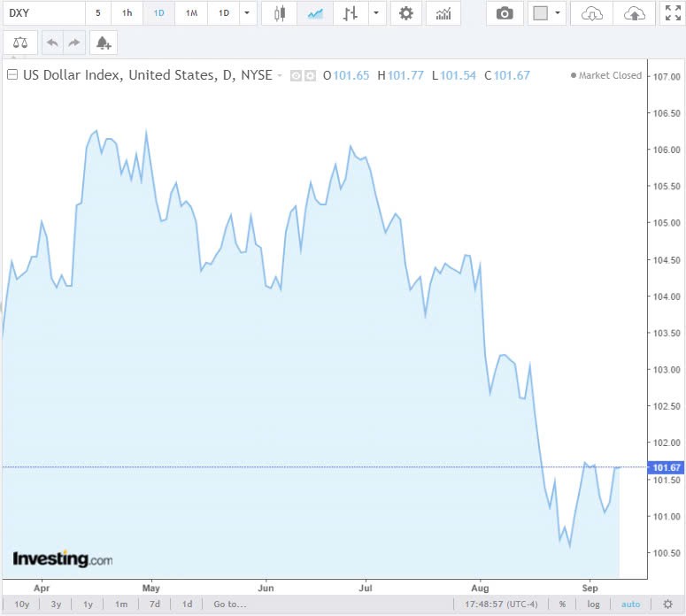This screenshot has width=686, height=616.
Task: Open the Go to... date dialog
Action: (229, 604)
